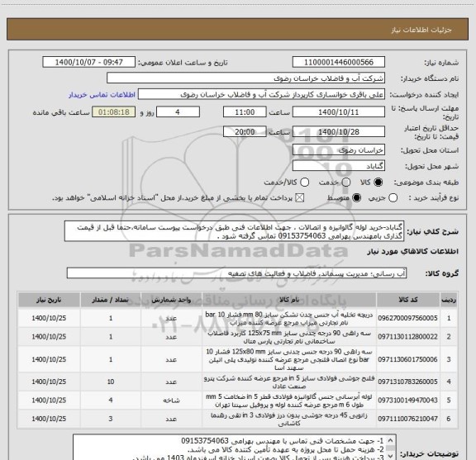Click the general need description text box

pyautogui.click(x=235, y=231)
